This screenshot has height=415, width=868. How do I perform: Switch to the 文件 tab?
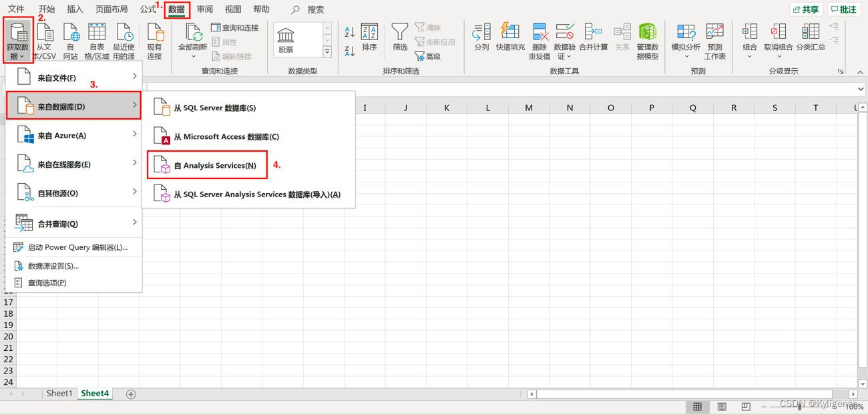(x=16, y=9)
